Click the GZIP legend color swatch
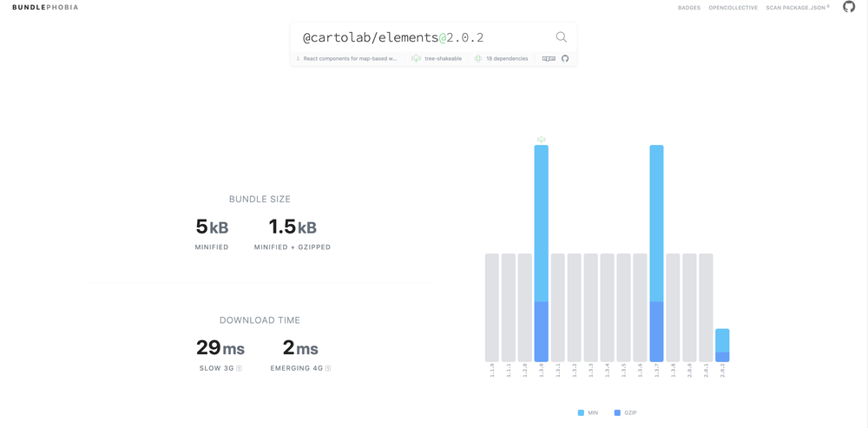Screen dimensions: 868x428 point(617,412)
